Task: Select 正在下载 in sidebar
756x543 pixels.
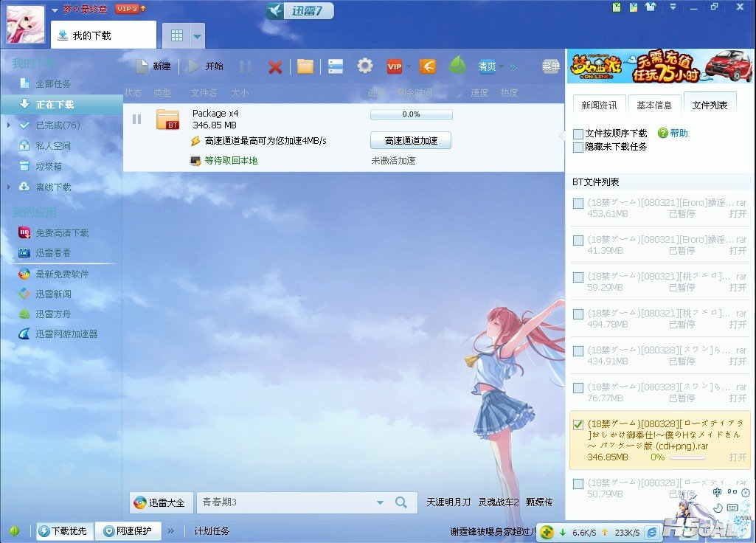Action: pos(62,104)
